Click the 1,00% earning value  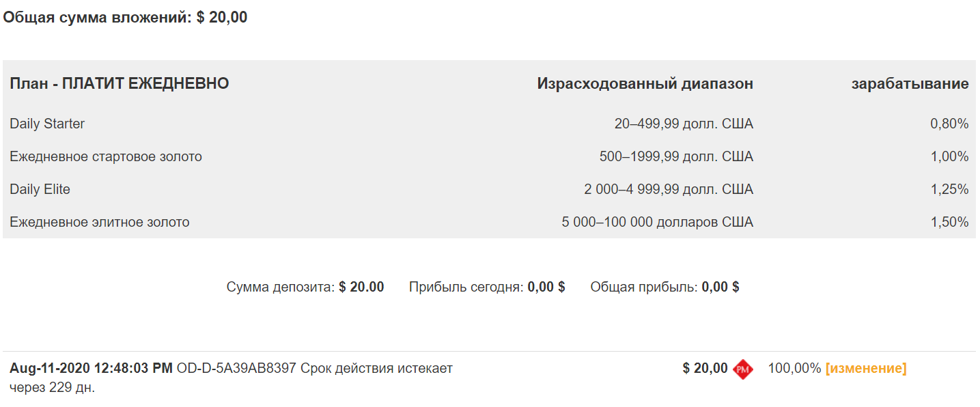(x=949, y=156)
